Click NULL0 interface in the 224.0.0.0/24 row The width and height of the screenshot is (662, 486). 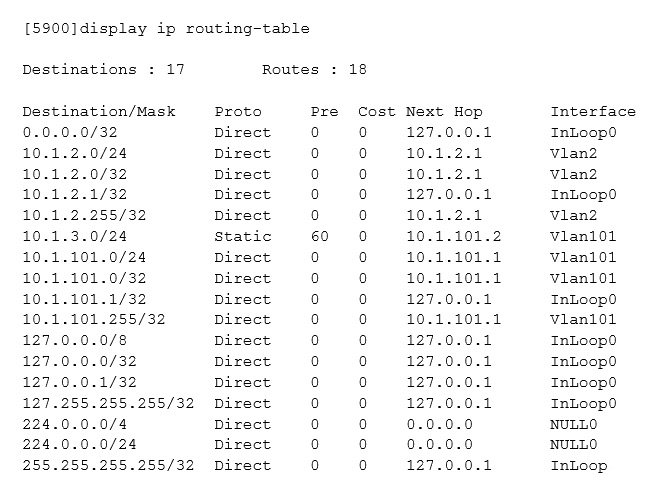pyautogui.click(x=573, y=444)
